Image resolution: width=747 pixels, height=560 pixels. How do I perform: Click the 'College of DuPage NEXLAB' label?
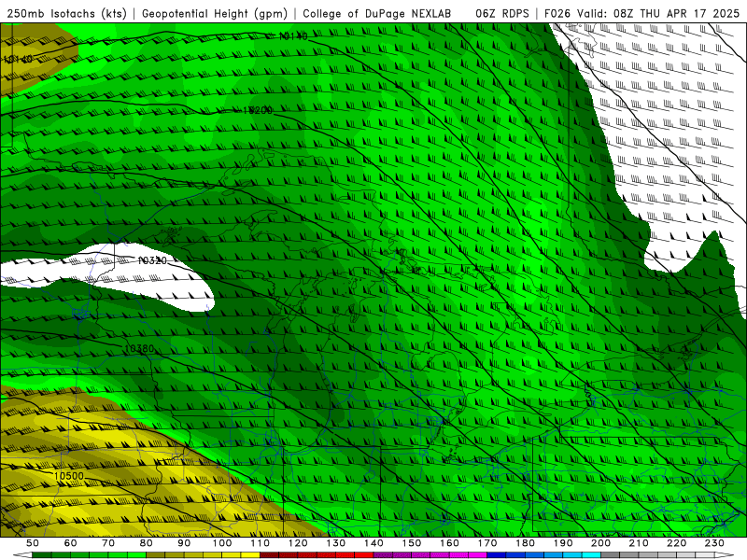(376, 13)
